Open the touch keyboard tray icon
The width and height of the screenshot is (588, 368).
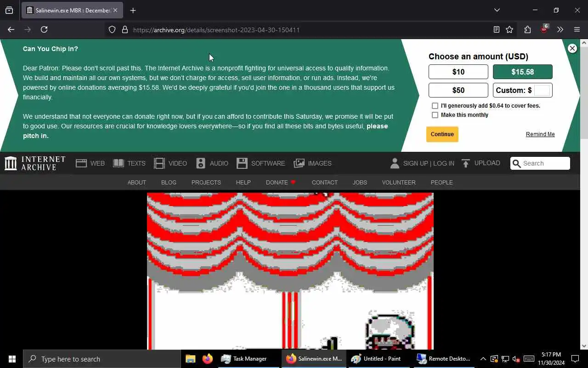click(529, 359)
